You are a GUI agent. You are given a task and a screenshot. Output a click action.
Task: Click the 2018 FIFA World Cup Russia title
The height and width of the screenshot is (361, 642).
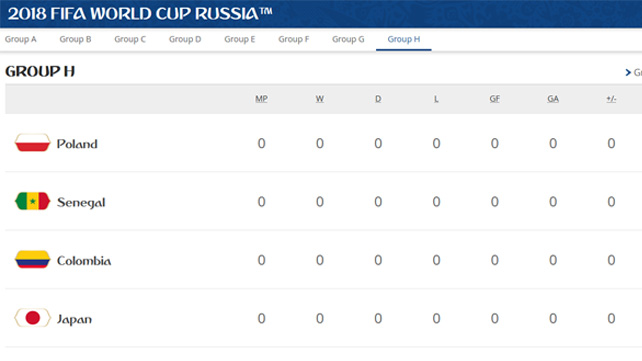[x=140, y=14]
